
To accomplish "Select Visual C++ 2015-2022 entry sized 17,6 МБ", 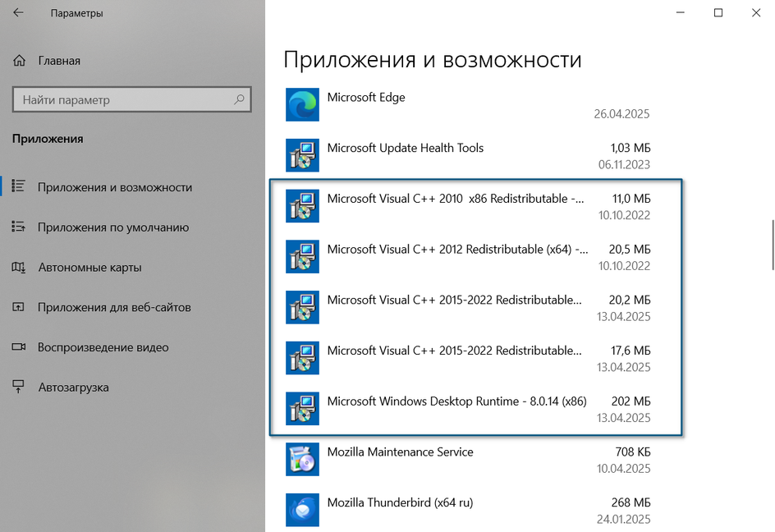I will pyautogui.click(x=454, y=351).
